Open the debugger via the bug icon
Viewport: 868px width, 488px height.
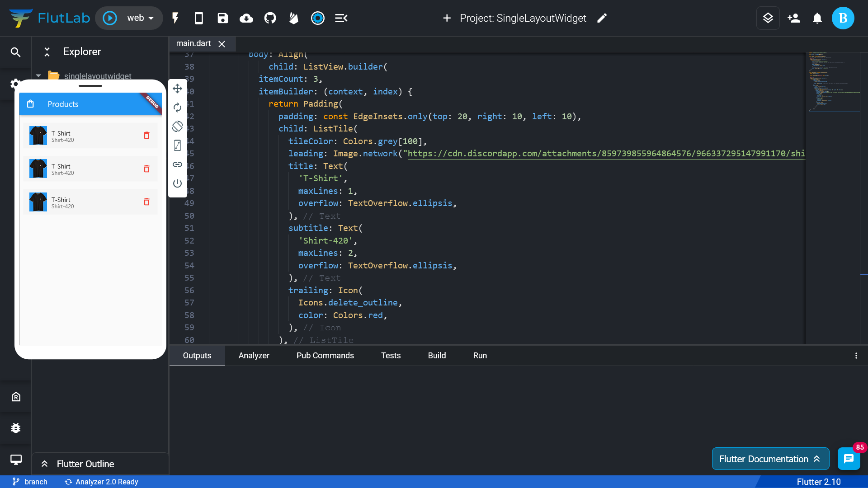pos(16,428)
